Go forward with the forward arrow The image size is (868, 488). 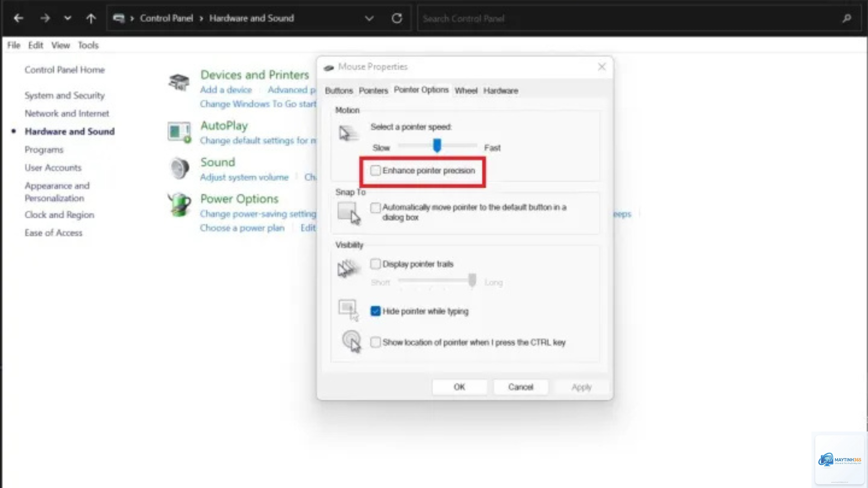[x=45, y=18]
